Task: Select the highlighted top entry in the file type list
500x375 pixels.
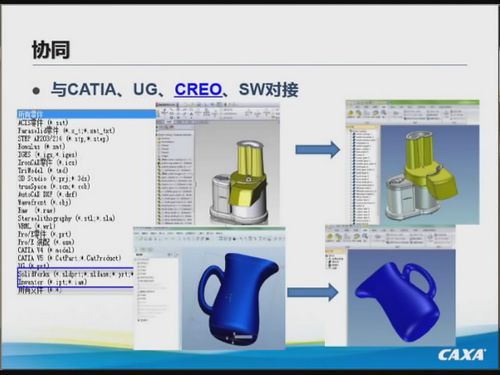Action: [86, 115]
